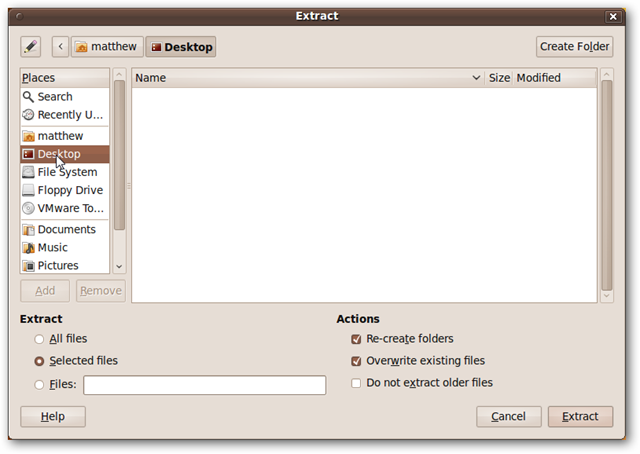Click file list scrollbar down arrow
The image size is (640, 454).
tap(607, 296)
